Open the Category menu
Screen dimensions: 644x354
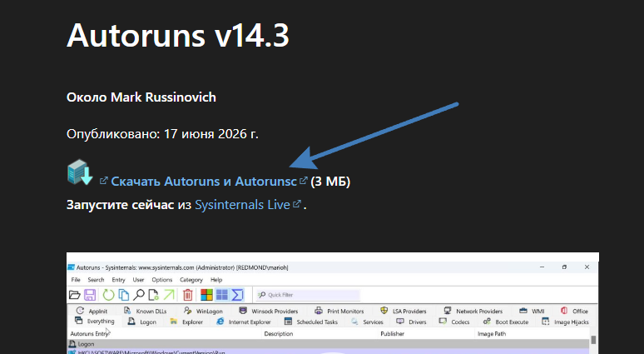click(191, 280)
